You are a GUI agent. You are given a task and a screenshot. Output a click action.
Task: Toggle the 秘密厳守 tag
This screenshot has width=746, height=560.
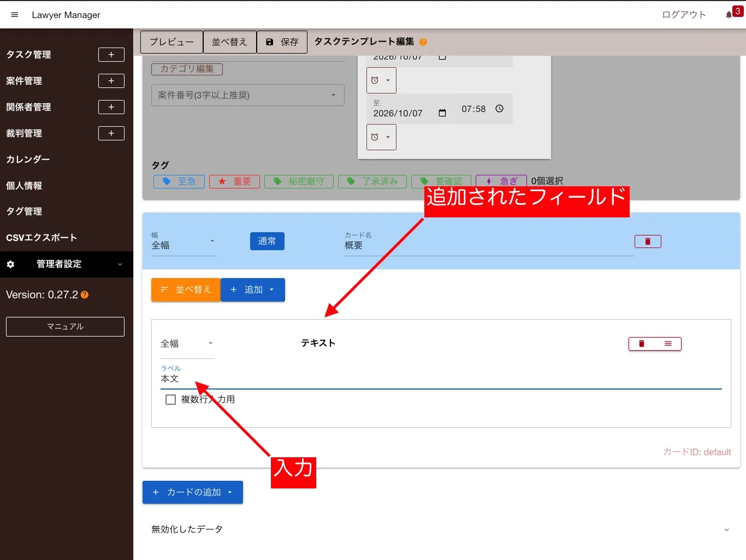[x=299, y=181]
